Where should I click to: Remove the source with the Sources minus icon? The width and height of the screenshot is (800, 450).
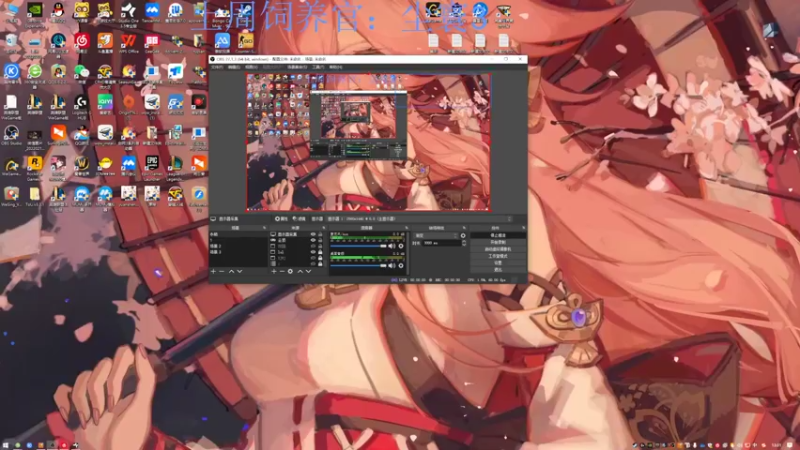pos(282,271)
